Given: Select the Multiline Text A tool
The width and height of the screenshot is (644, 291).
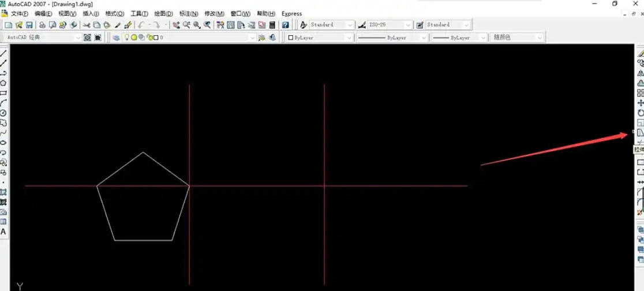Looking at the screenshot, I should [x=3, y=232].
